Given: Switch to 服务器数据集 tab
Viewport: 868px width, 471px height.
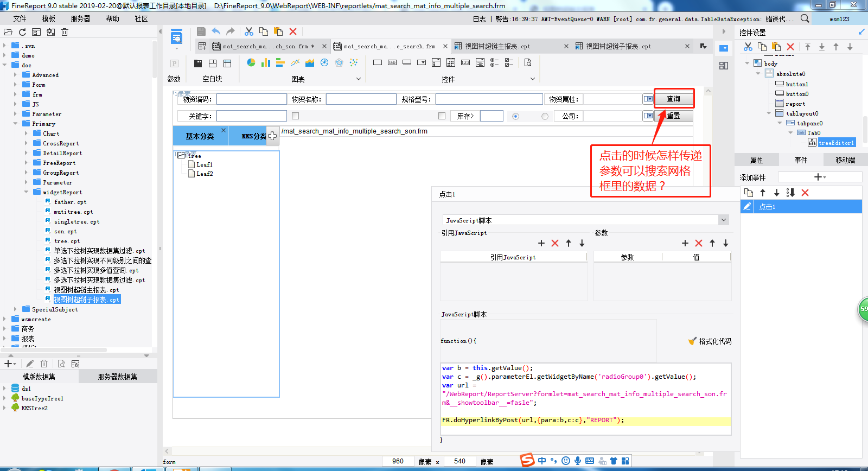Looking at the screenshot, I should tap(118, 377).
